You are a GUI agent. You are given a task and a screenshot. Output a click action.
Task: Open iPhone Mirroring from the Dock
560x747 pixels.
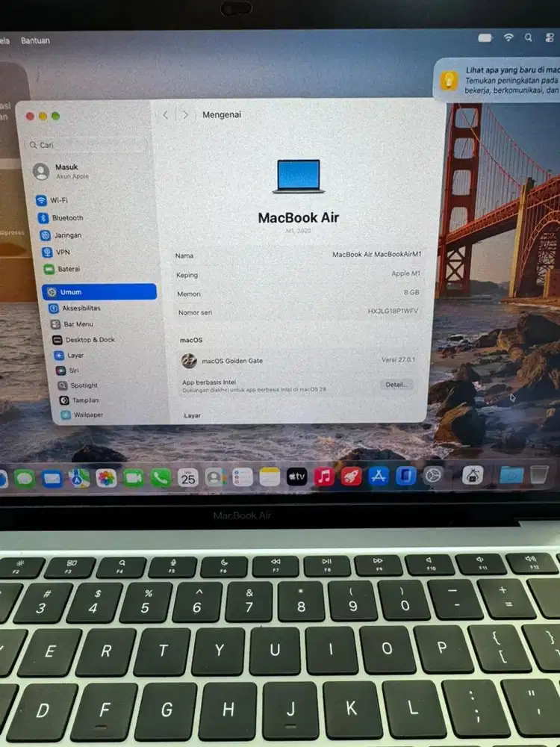click(405, 475)
